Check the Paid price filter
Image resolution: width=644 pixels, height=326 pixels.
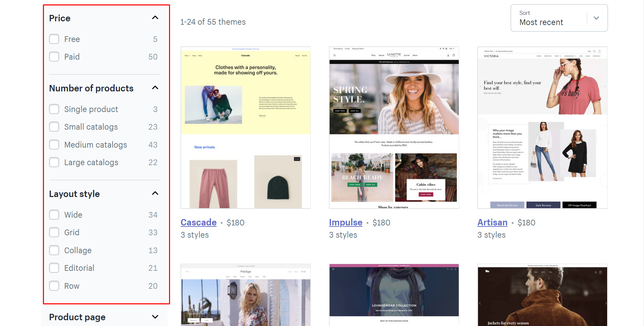coord(54,57)
